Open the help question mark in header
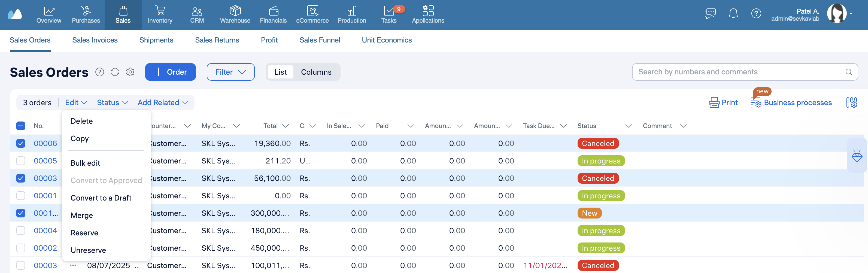The image size is (868, 273). [756, 13]
